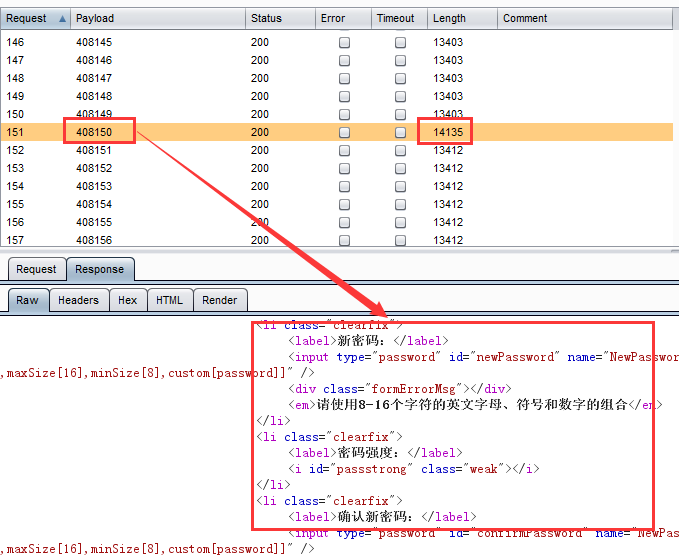Viewport: 679px width, 559px height.
Task: Click status 200 in row 151
Action: [260, 132]
